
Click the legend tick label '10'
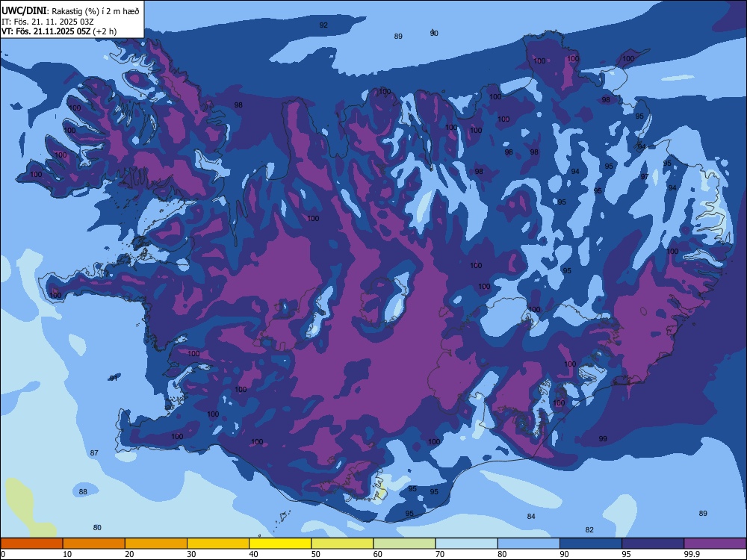pyautogui.click(x=67, y=554)
